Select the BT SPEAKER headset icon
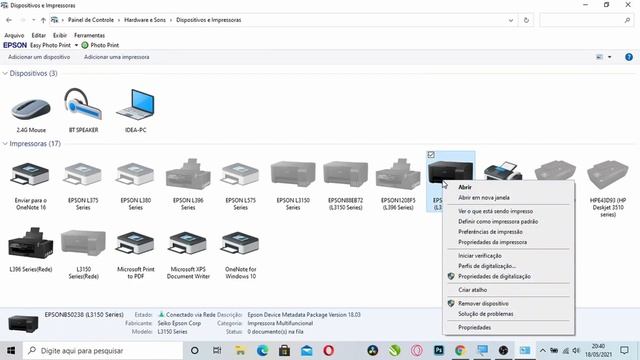This screenshot has height=360, width=640. (x=83, y=104)
